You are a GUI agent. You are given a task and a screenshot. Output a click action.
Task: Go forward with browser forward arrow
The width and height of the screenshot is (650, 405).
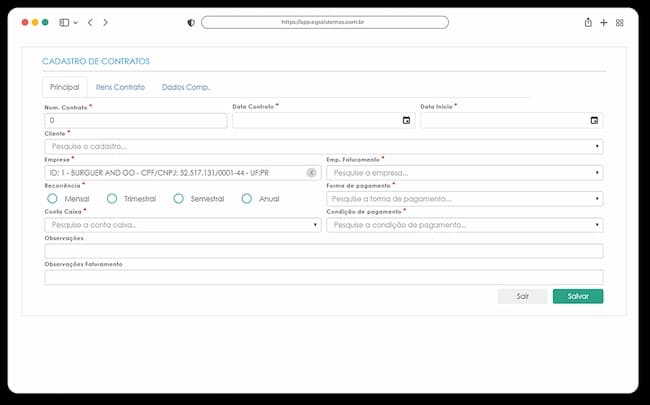105,22
